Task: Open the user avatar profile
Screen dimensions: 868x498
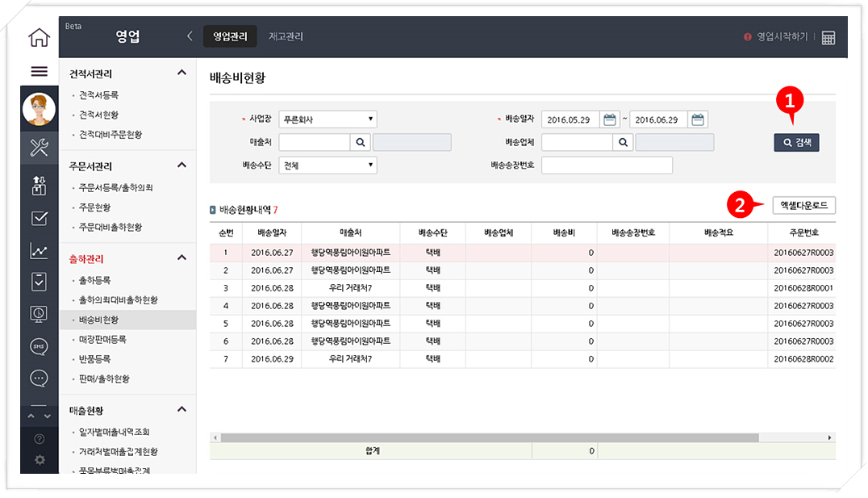Action: [x=39, y=109]
